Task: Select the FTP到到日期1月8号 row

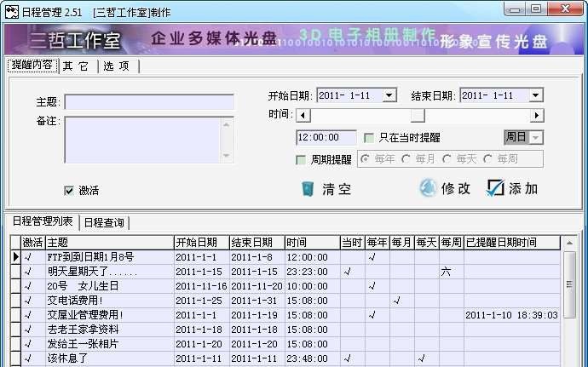Action: pos(285,257)
